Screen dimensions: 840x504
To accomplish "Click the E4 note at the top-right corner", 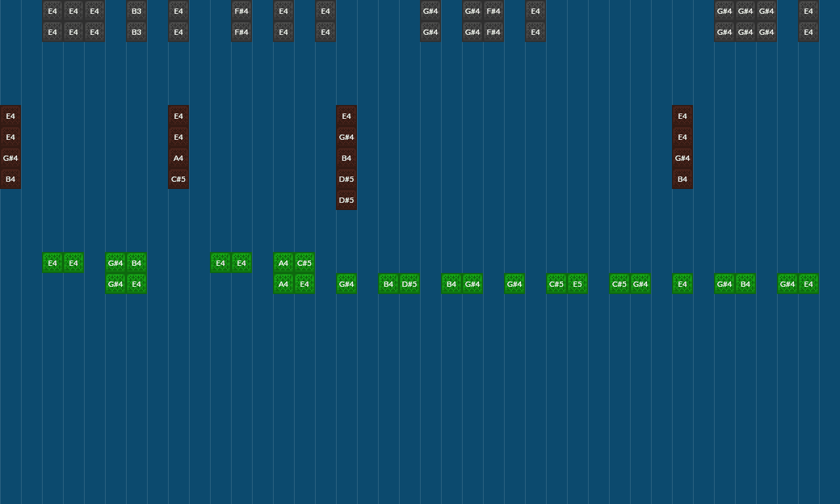I will [808, 11].
